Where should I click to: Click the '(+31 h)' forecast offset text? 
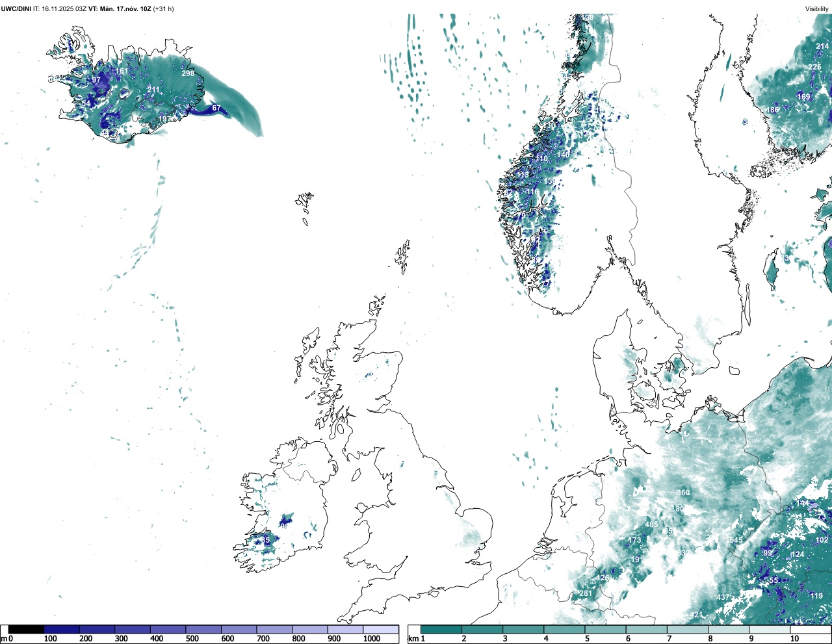click(163, 8)
